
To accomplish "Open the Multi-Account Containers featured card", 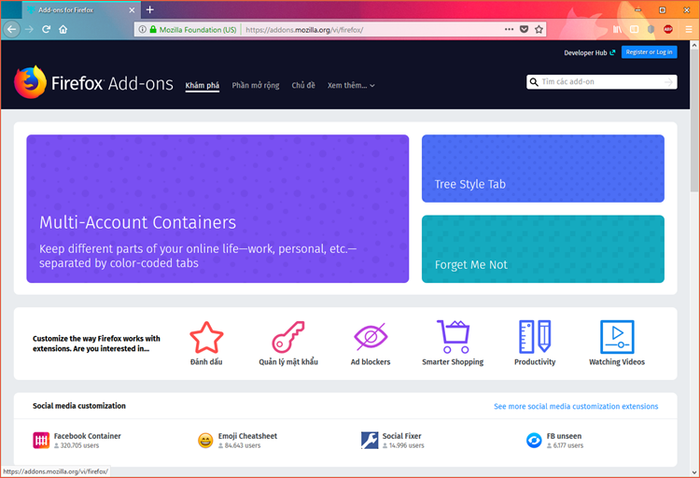I will tap(217, 209).
